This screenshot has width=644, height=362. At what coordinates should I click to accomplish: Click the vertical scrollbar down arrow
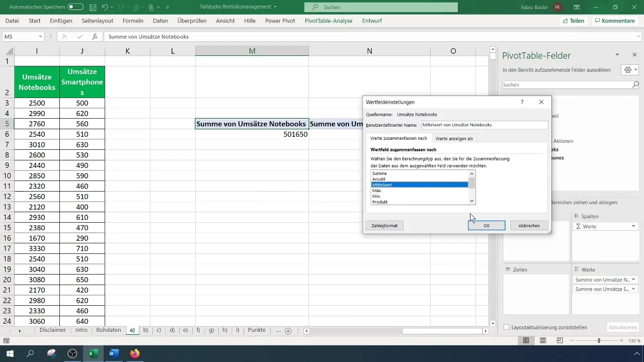point(493,323)
